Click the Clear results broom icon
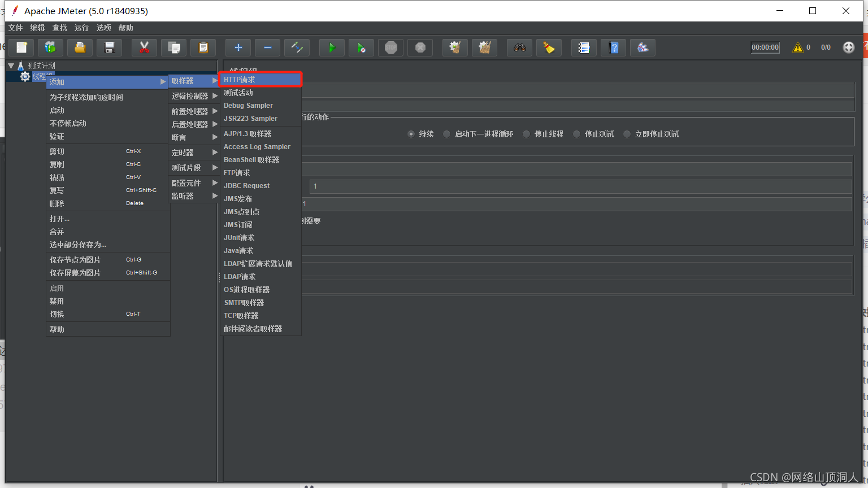The height and width of the screenshot is (488, 868). pyautogui.click(x=455, y=48)
